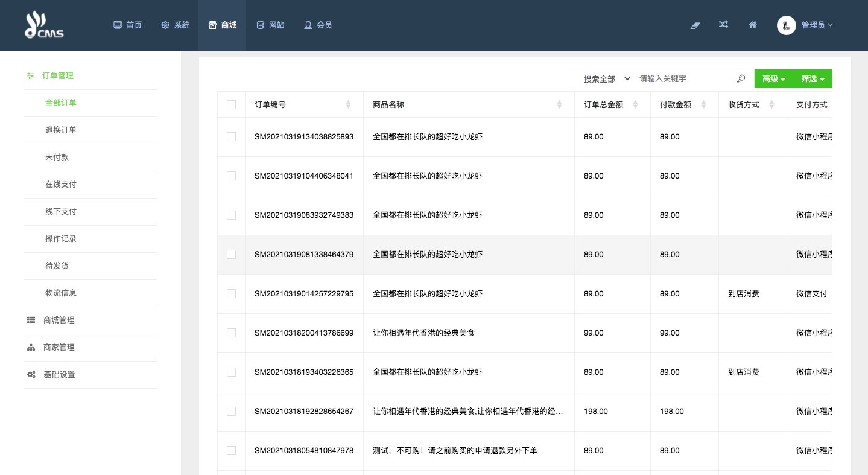Viewport: 868px width, 475px height.
Task: Toggle the select-all checkbox in table header
Action: point(231,104)
